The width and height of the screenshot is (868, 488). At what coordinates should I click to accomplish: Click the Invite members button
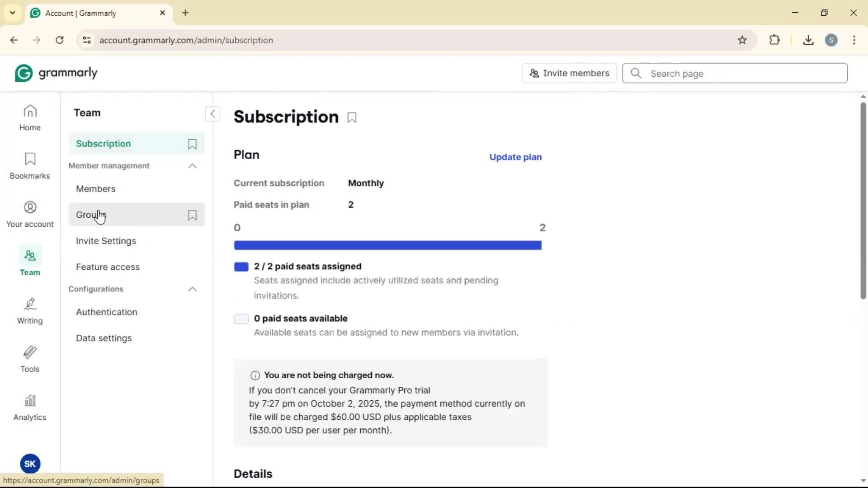[x=569, y=73]
